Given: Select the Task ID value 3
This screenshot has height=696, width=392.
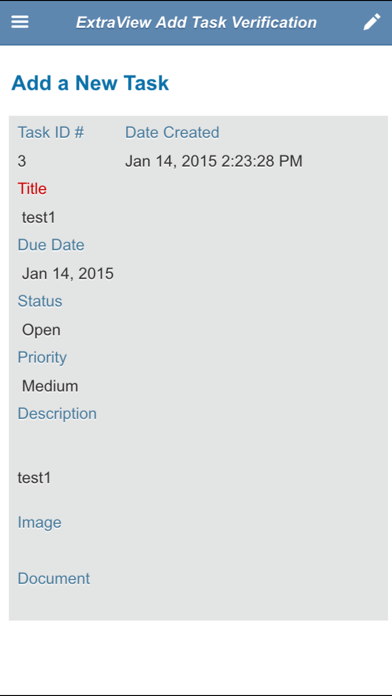Looking at the screenshot, I should pos(22,161).
